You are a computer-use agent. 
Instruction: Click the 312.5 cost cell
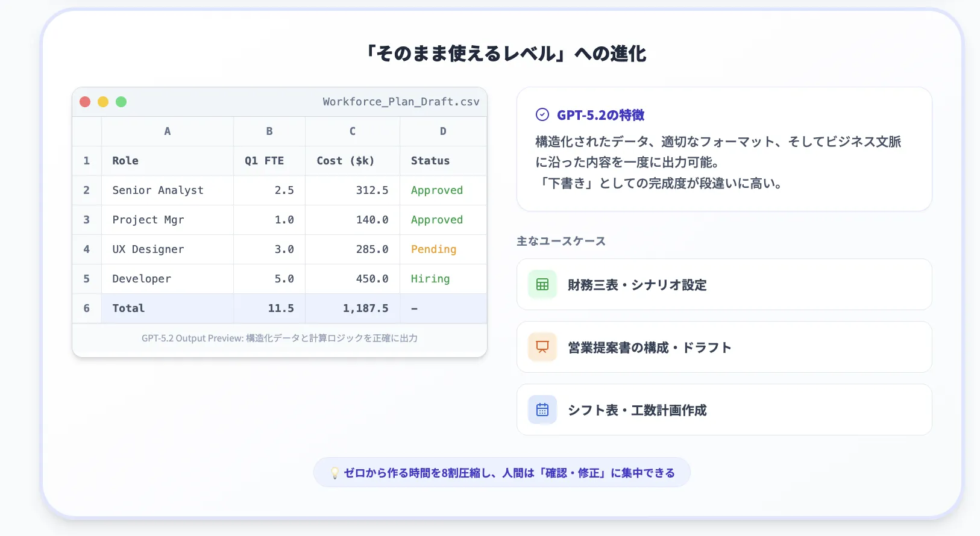pos(353,190)
